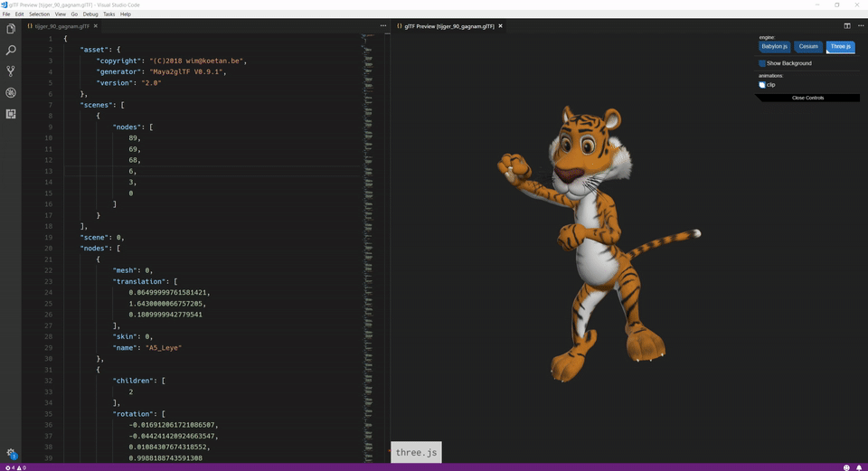Open the Selection menu
Viewport: 868px width, 471px height.
(39, 14)
